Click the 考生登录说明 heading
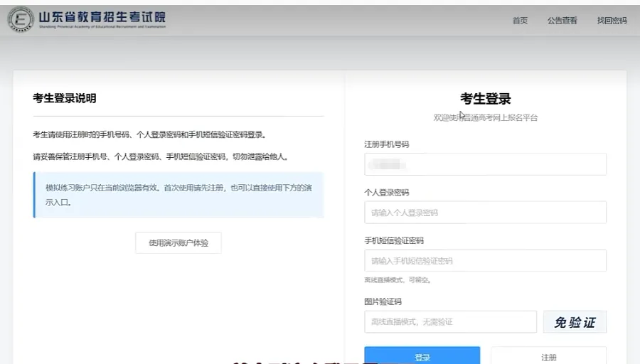This screenshot has height=364, width=640. point(65,98)
